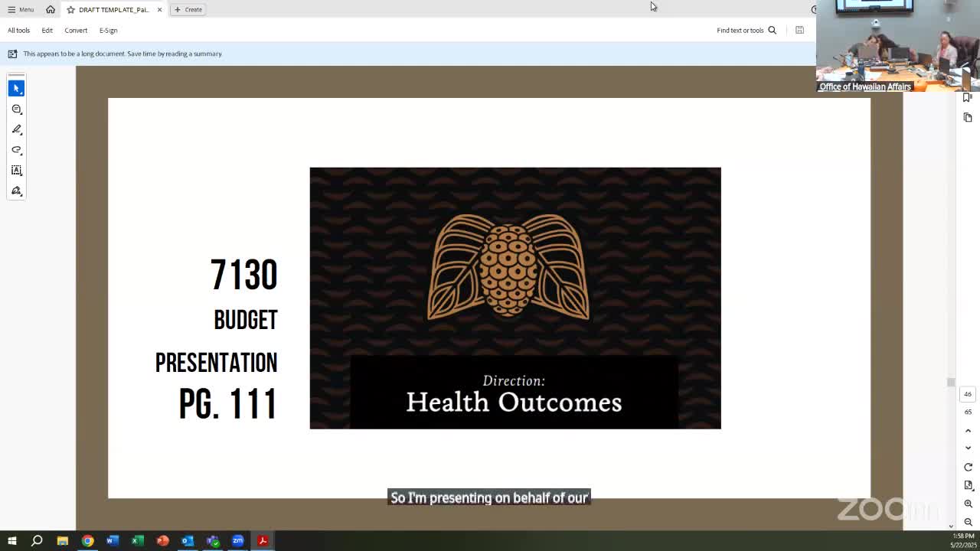
Task: Go to the Acrobat Home view
Action: coord(51,9)
